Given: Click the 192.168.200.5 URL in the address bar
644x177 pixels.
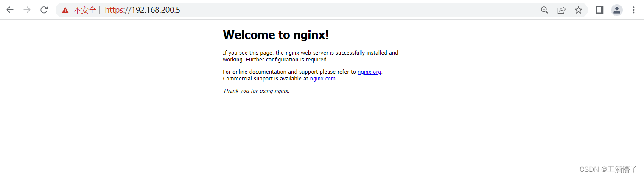Looking at the screenshot, I should pyautogui.click(x=143, y=10).
